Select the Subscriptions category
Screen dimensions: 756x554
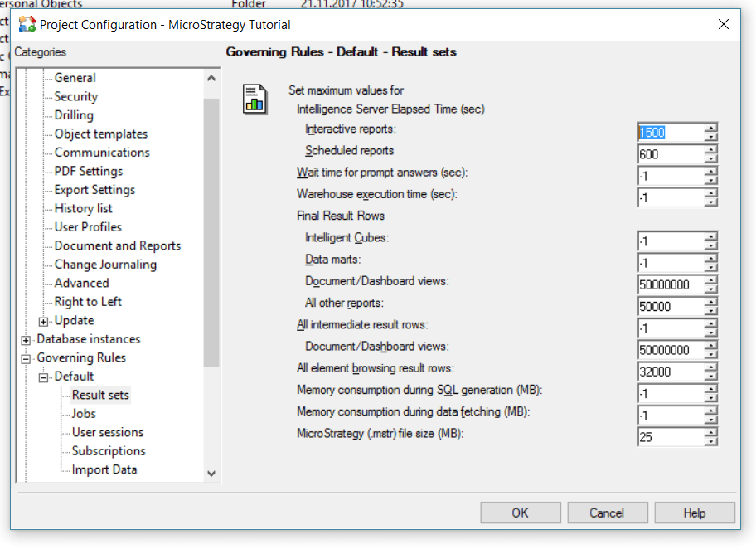(109, 451)
